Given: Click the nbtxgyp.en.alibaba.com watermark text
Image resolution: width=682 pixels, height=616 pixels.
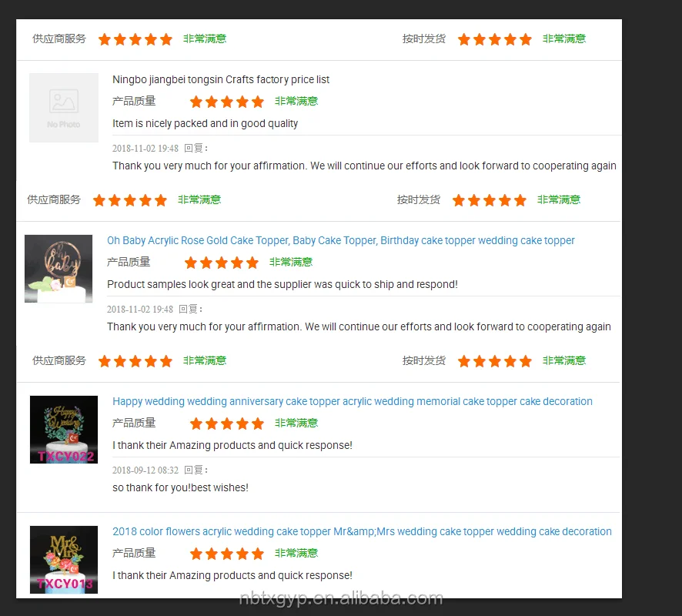Looking at the screenshot, I should pyautogui.click(x=341, y=599).
